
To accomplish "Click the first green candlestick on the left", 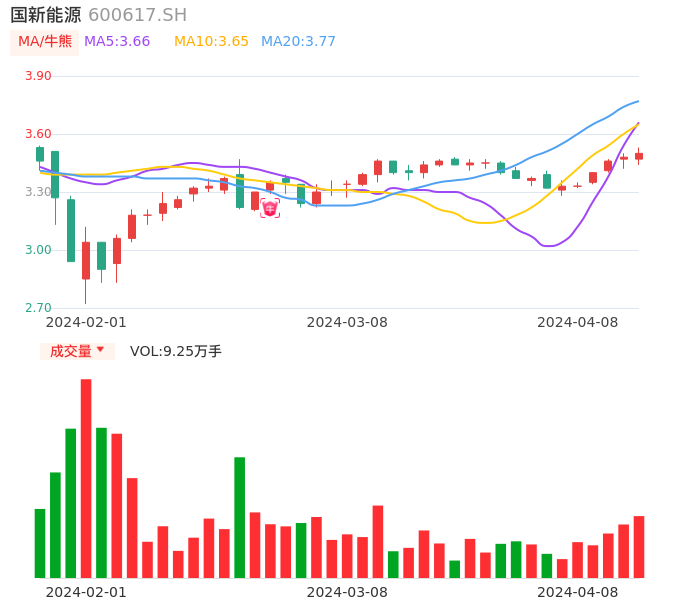I will (x=40, y=154).
